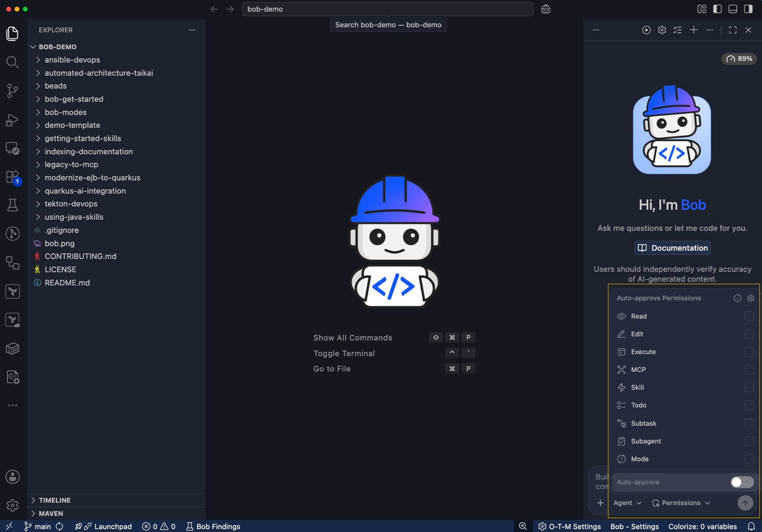Enable Execute auto-approve checkbox
The height and width of the screenshot is (532, 762).
pyautogui.click(x=749, y=352)
